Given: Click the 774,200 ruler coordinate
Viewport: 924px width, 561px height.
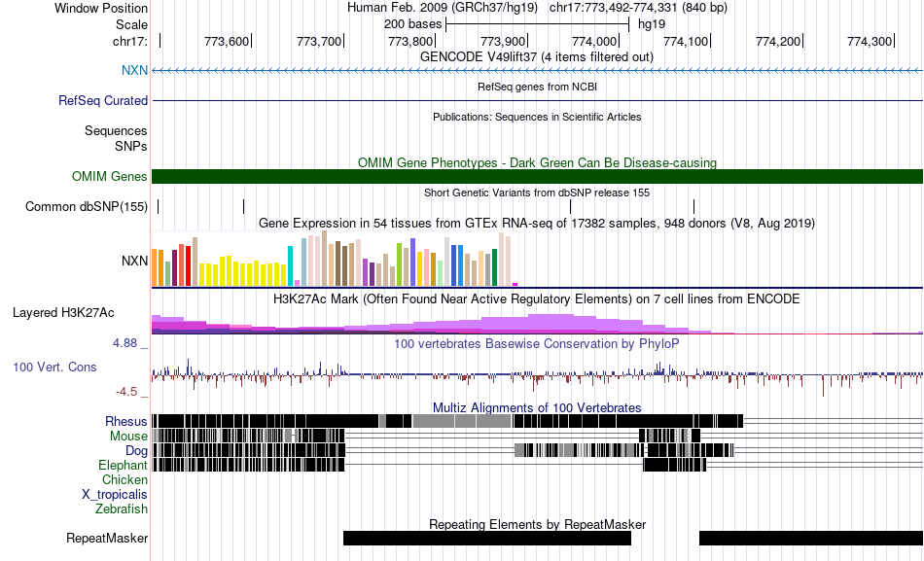Looking at the screenshot, I should point(778,41).
